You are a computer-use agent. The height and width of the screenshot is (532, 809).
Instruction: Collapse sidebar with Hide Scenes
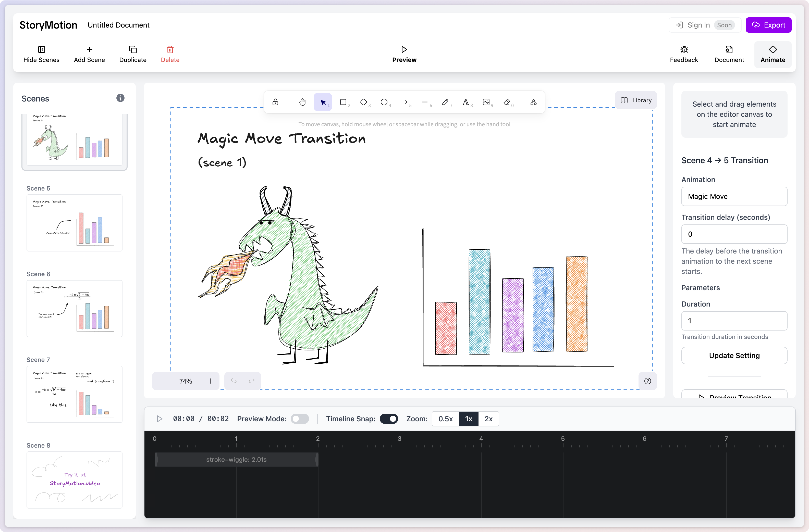[41, 54]
